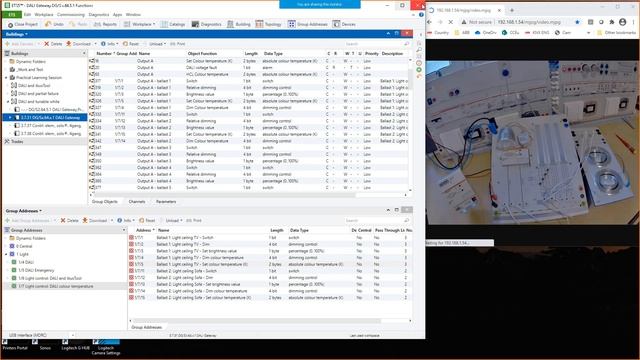Select 1/7 Light control DALI colour temperature group
This screenshot has height=360, width=640.
[x=52, y=287]
